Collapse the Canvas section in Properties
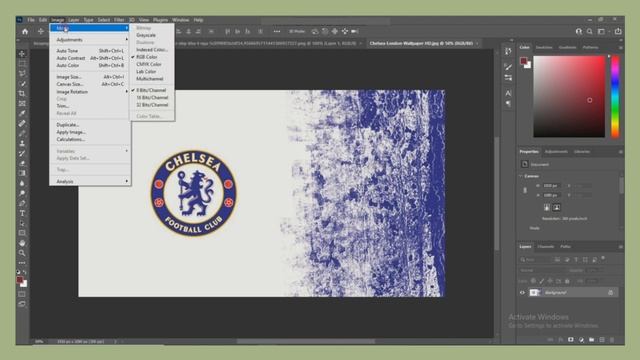 pos(521,176)
